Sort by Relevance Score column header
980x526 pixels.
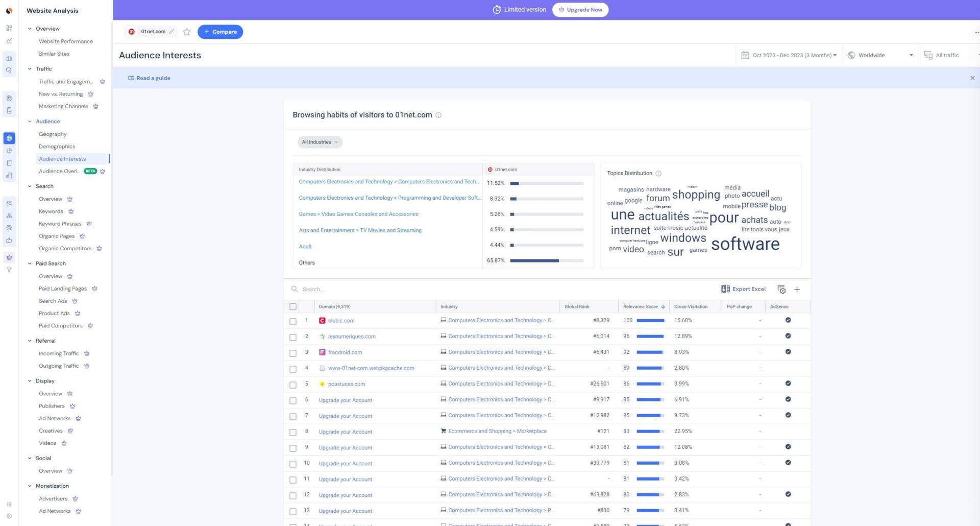pyautogui.click(x=644, y=307)
